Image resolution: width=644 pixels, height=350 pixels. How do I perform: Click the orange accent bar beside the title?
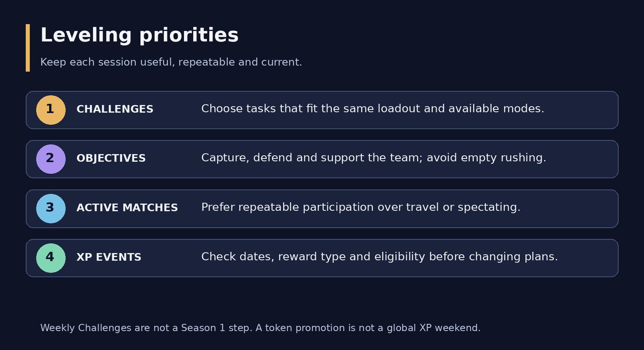28,48
